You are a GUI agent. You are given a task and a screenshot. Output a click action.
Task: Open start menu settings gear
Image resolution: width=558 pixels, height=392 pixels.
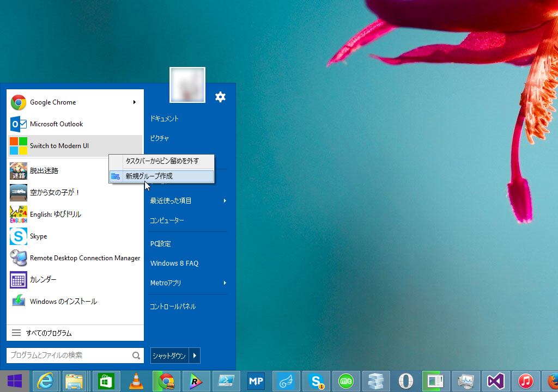(x=220, y=97)
